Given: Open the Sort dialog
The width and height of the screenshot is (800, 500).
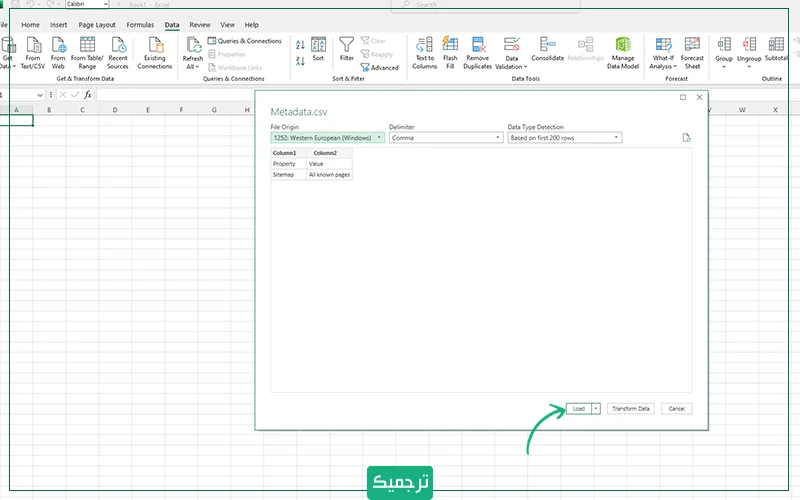Looking at the screenshot, I should click(x=318, y=49).
